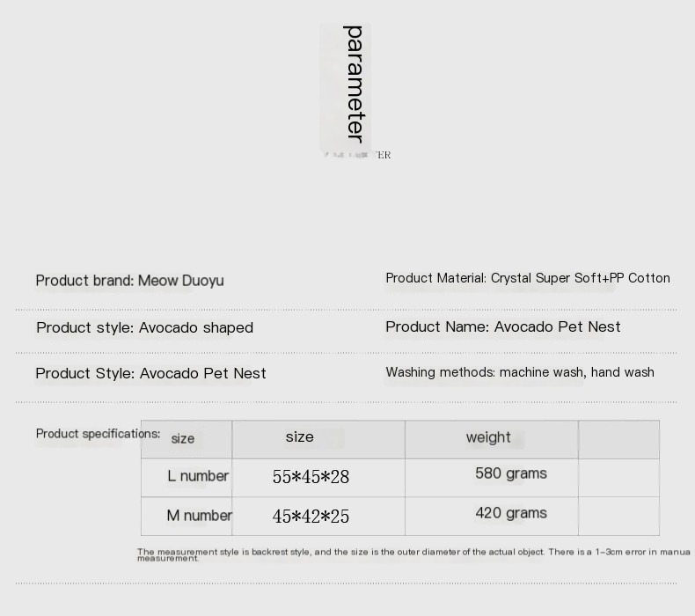Viewport: 695px width, 616px height.
Task: Click the empty header cell beside weight
Action: click(x=618, y=438)
